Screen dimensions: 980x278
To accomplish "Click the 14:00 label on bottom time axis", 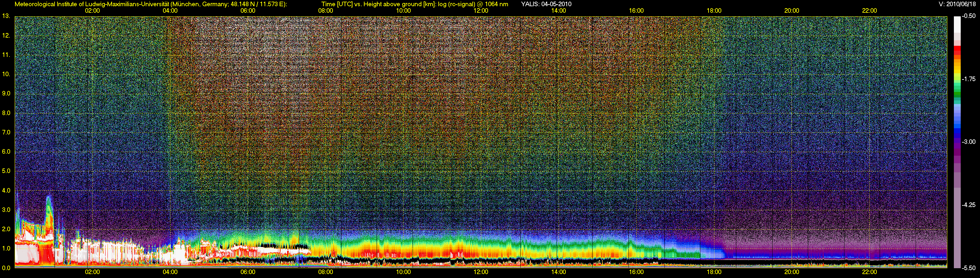I will coord(559,272).
